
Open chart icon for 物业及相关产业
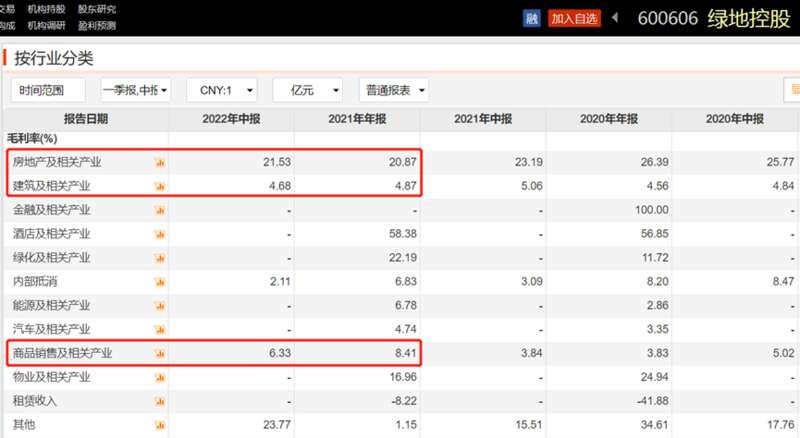pos(159,377)
